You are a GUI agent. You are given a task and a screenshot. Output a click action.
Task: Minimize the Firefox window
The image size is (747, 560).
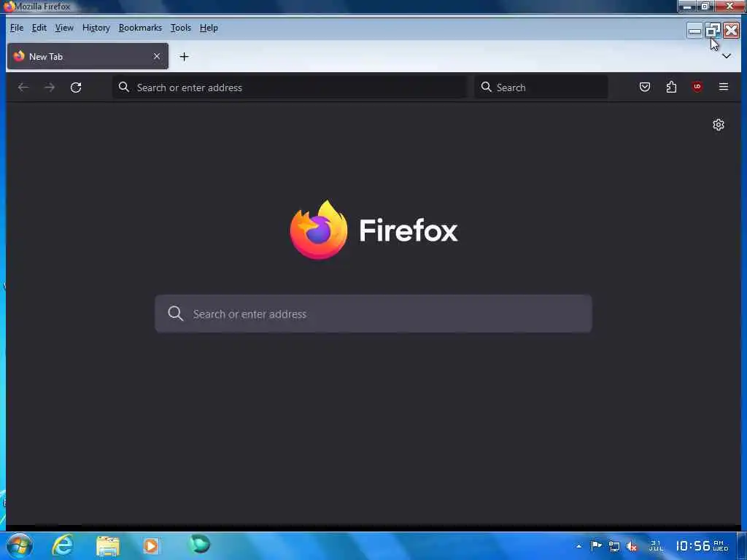point(694,31)
